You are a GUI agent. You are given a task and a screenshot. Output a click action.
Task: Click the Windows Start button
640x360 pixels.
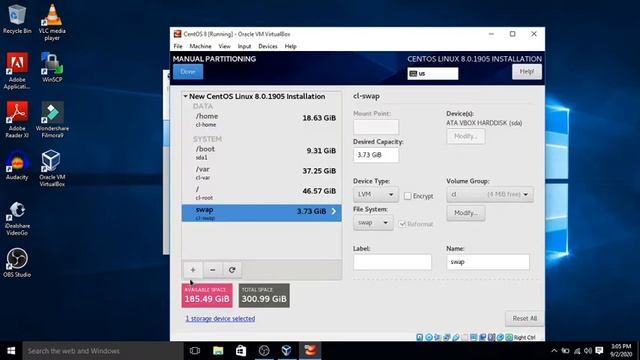pos(11,351)
